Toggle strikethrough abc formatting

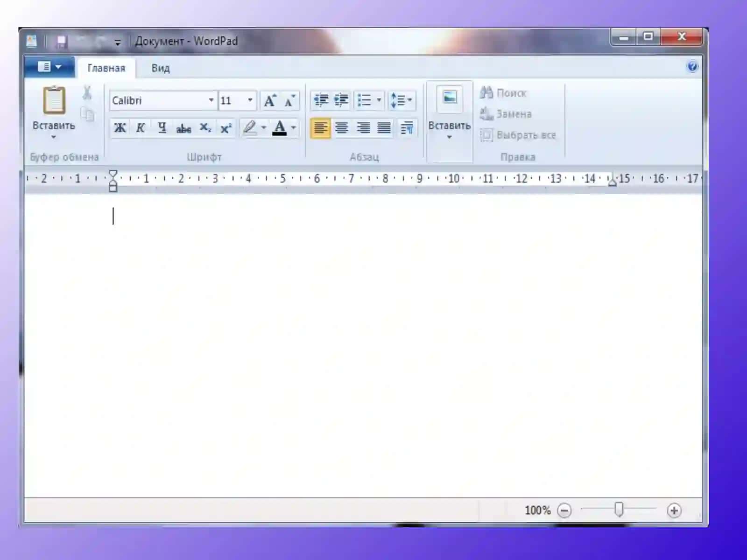(x=183, y=128)
